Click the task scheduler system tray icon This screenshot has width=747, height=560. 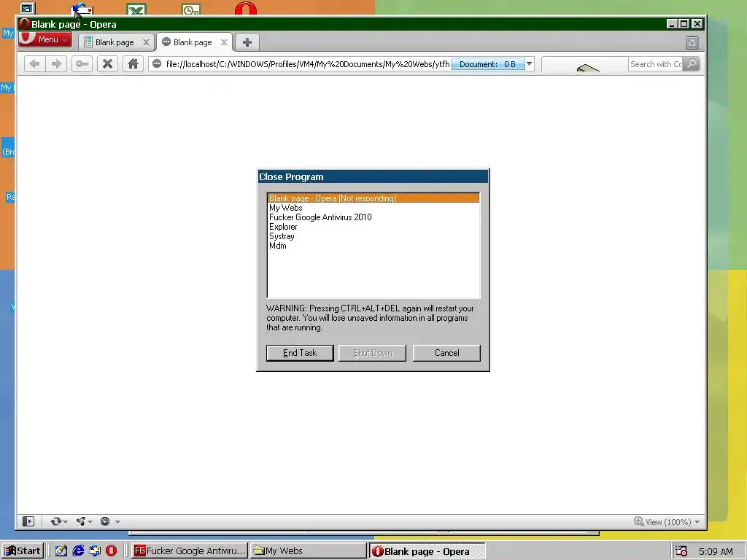(x=681, y=551)
